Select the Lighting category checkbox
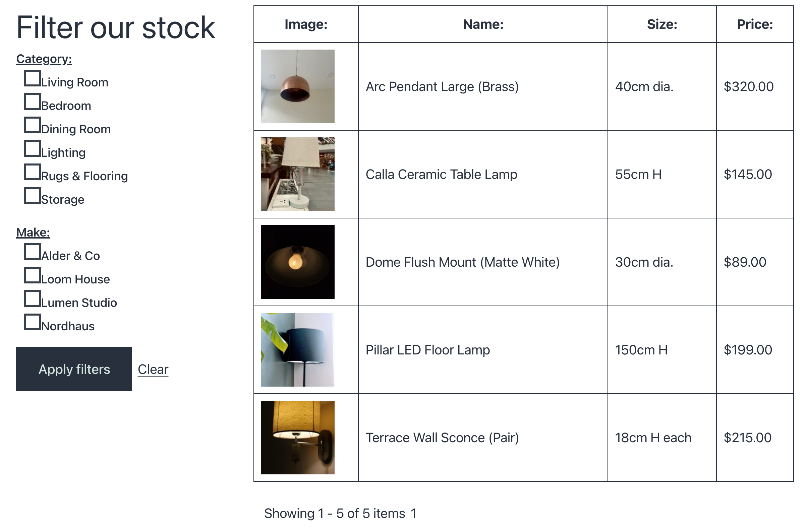This screenshot has width=810, height=532. 33,149
